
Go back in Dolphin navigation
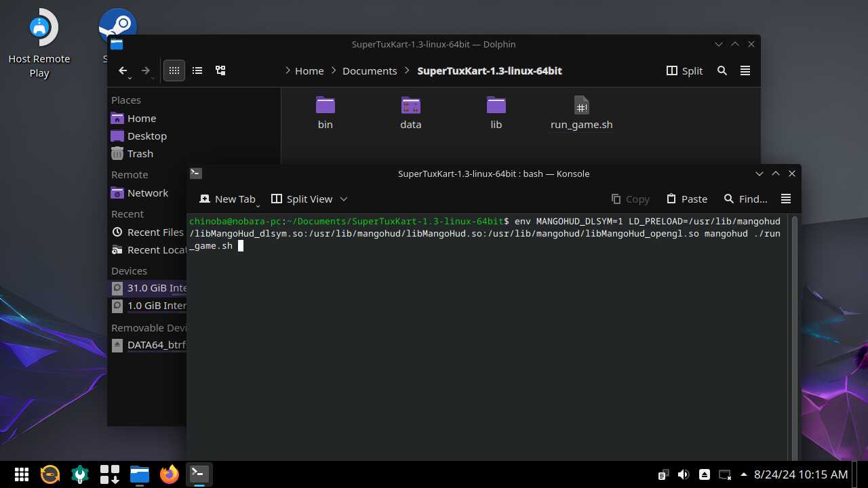click(x=123, y=70)
